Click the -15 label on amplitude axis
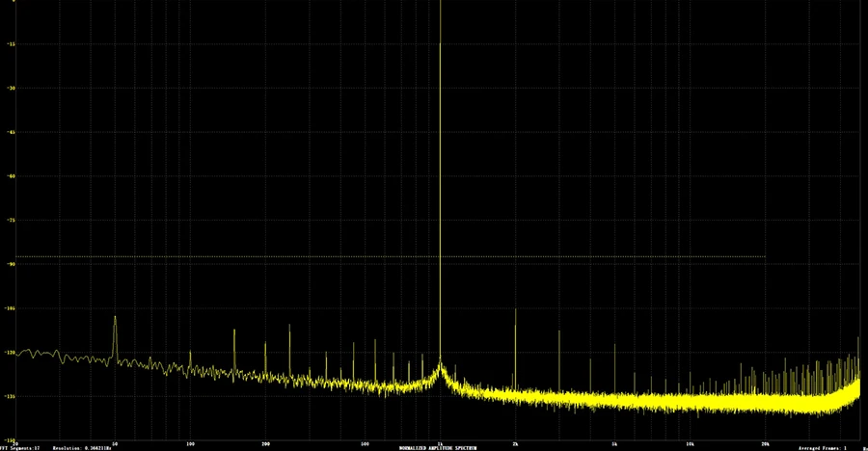The width and height of the screenshot is (868, 451). (x=11, y=44)
